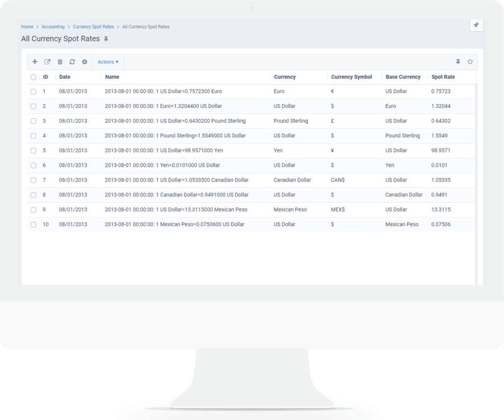504x420 pixels.
Task: Check the Canadian Dollar row 7 checkbox
Action: [34, 180]
